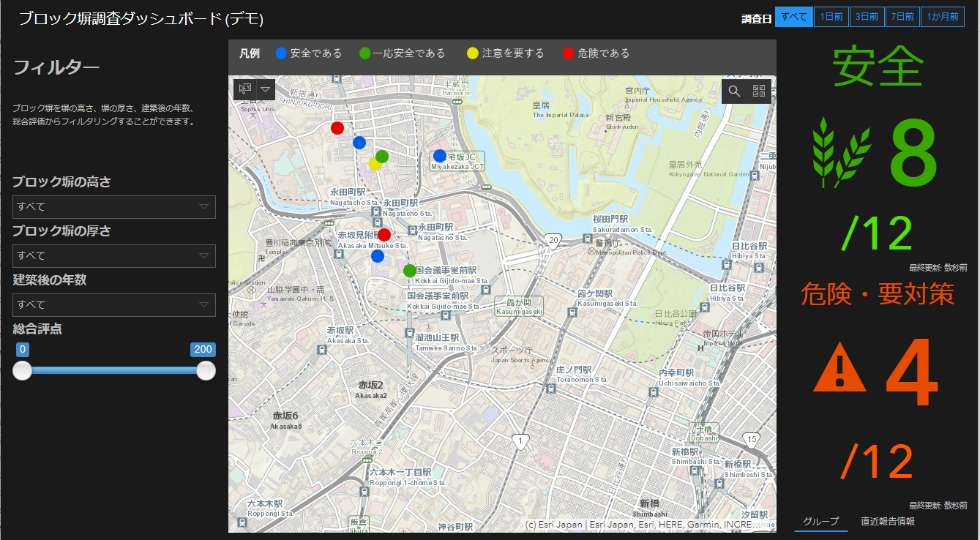The image size is (980, 540).
Task: Toggle the 1日前 date filter
Action: tap(831, 18)
